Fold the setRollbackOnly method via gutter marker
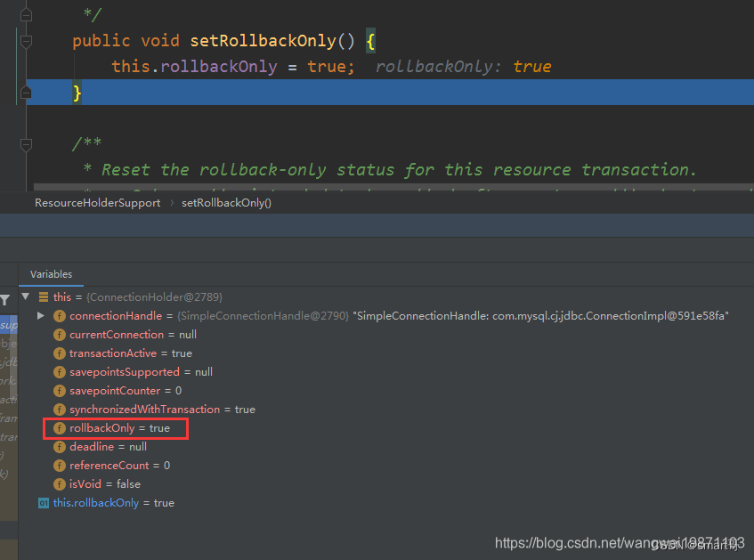This screenshot has height=560, width=754. (x=27, y=41)
